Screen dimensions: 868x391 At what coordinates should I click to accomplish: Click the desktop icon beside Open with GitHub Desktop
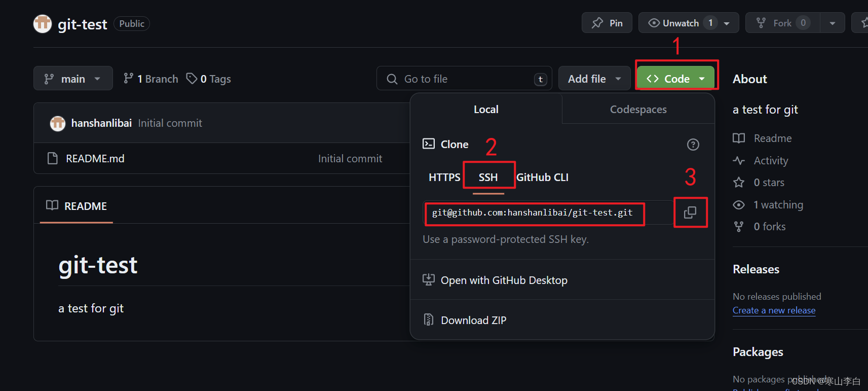point(429,280)
